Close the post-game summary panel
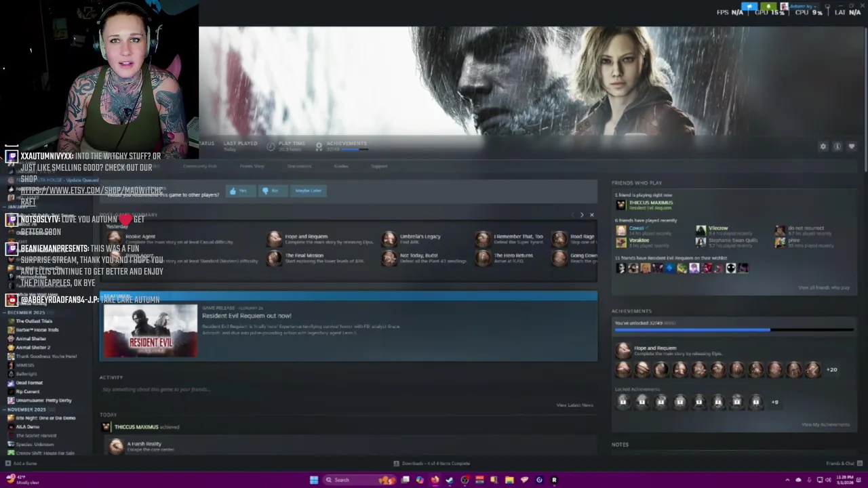 click(591, 215)
